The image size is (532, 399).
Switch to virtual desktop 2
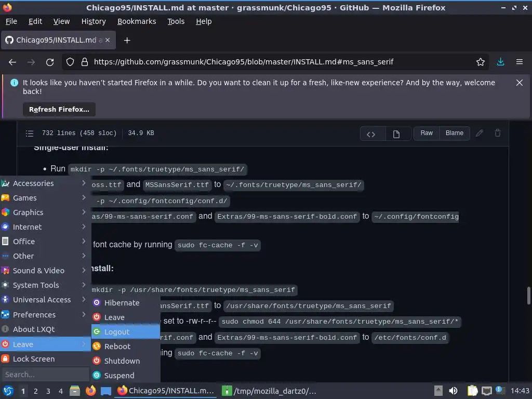point(36,391)
